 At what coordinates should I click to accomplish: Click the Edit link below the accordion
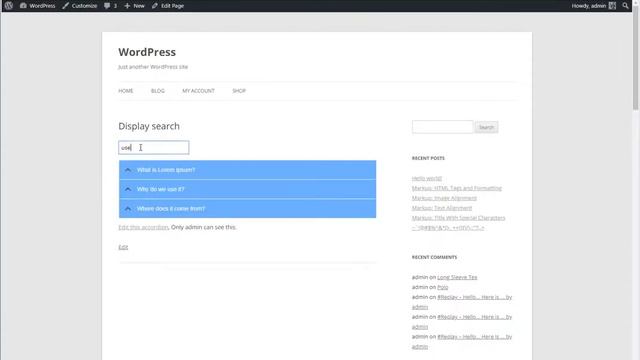point(123,247)
